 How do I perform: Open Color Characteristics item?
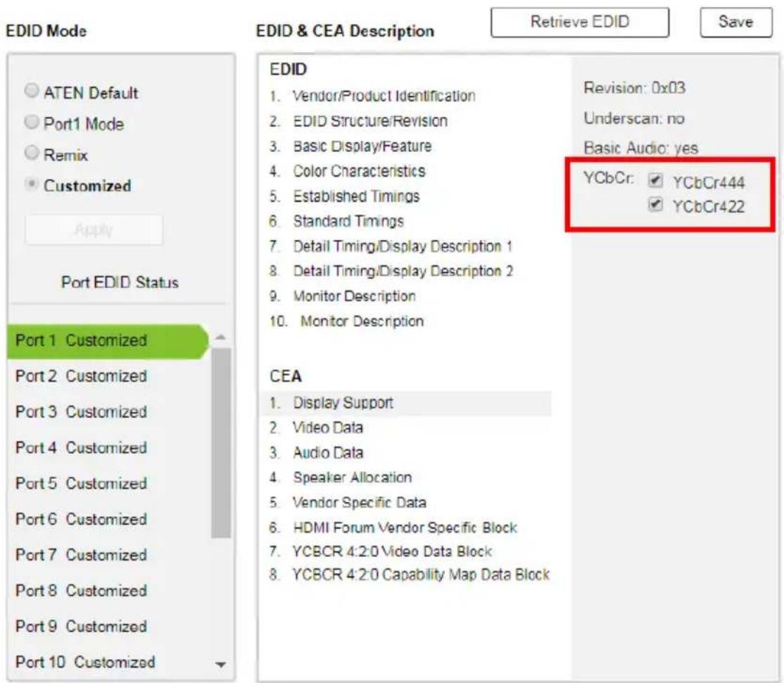coord(348,171)
